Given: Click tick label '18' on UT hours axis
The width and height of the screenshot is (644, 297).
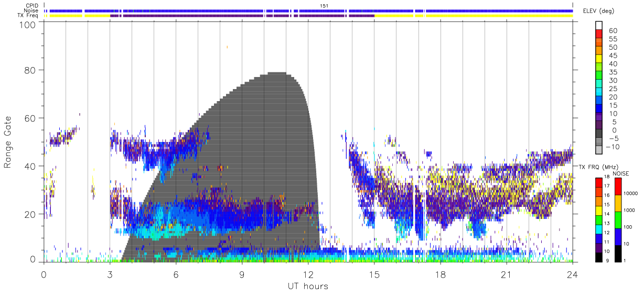Looking at the screenshot, I should [x=441, y=274].
